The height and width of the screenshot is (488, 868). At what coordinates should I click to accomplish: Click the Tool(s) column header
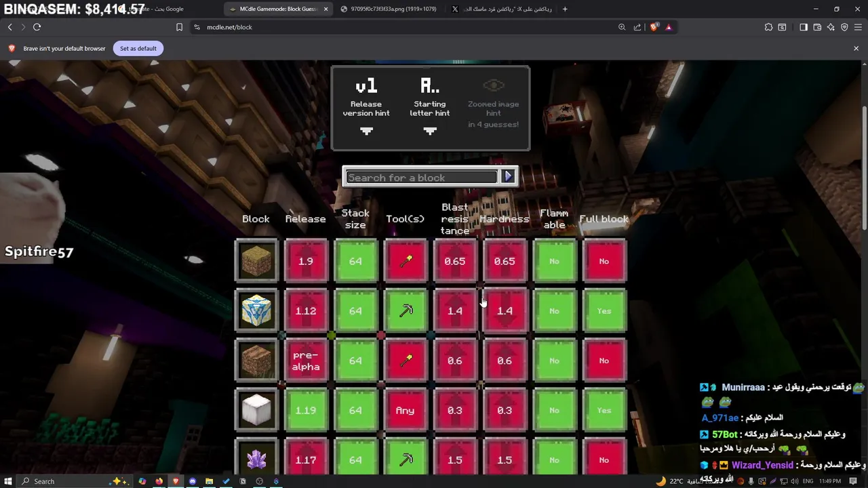click(x=405, y=219)
